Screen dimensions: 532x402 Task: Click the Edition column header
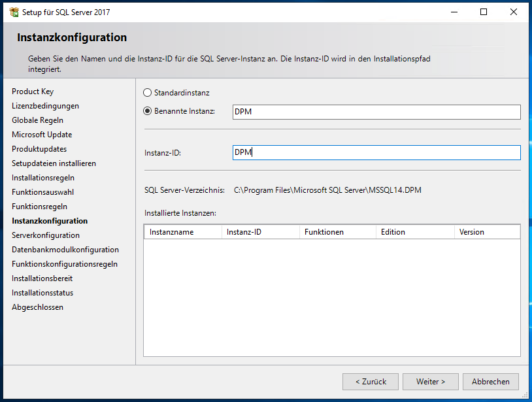tap(415, 232)
